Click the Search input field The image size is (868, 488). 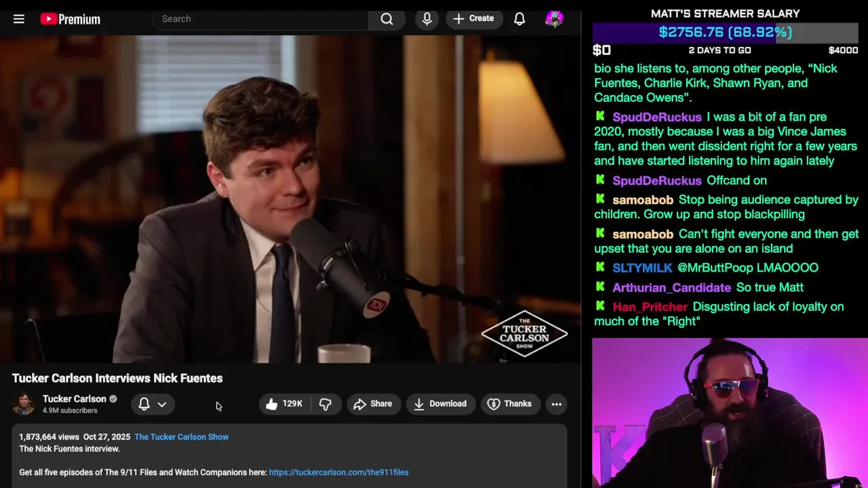[x=261, y=19]
